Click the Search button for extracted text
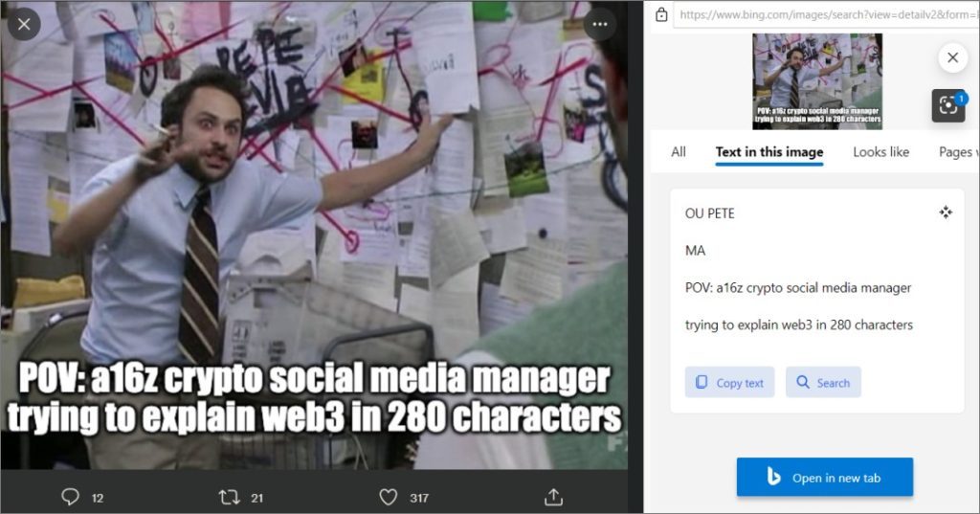 823,382
